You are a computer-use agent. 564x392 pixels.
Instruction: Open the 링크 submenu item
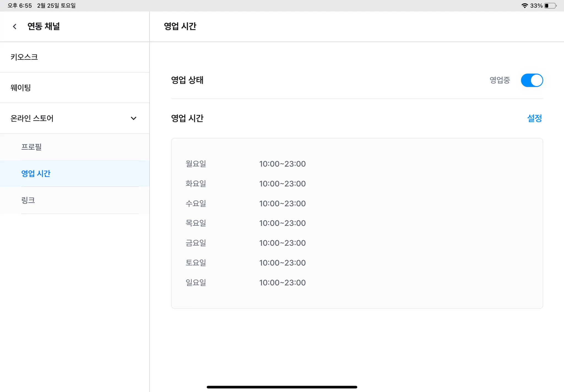point(28,200)
